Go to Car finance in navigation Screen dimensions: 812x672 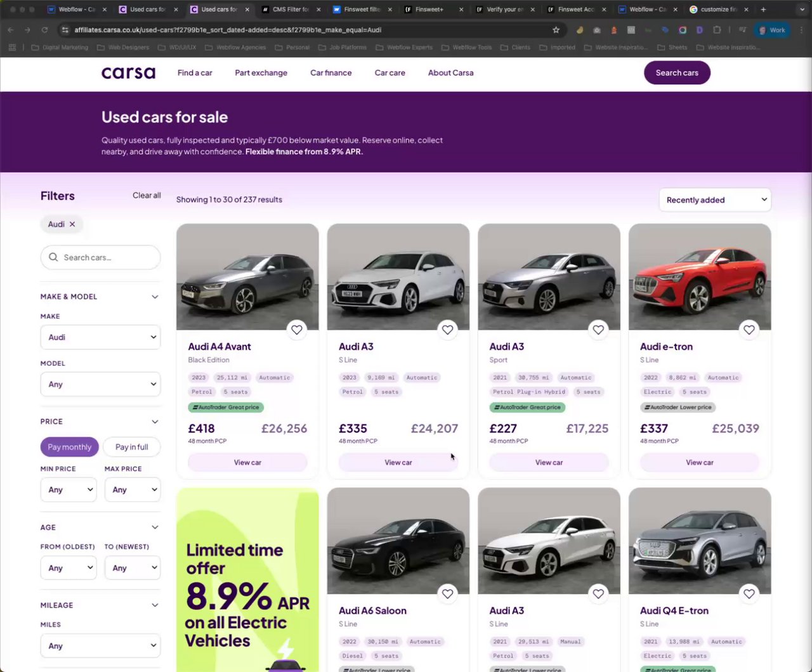coord(331,73)
